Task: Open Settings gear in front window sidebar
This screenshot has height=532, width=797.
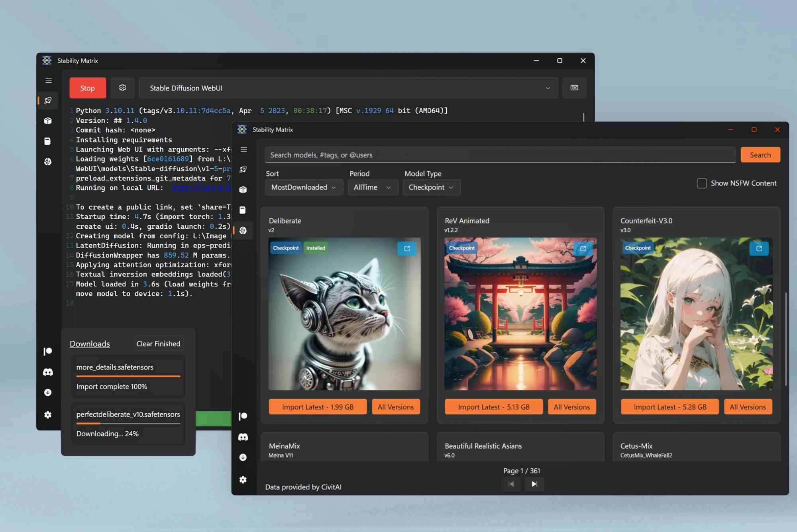Action: pos(243,480)
